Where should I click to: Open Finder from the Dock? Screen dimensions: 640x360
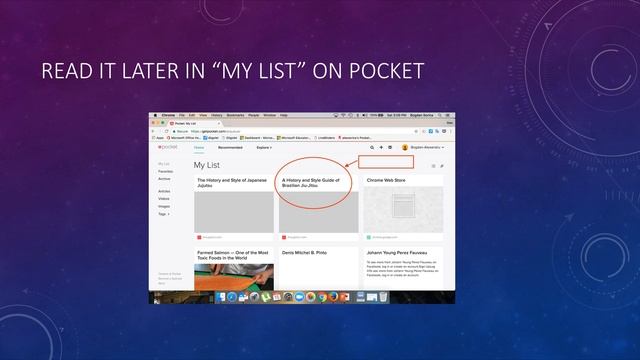click(x=221, y=297)
